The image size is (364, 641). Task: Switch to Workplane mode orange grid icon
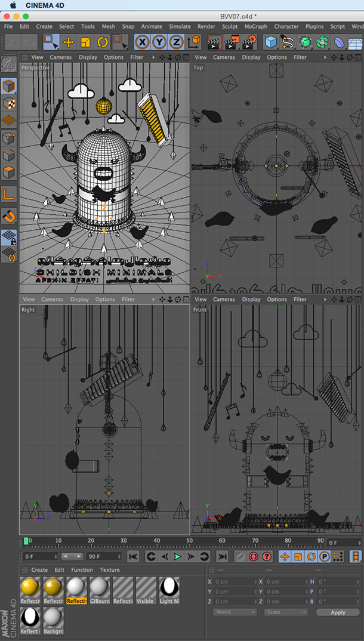(x=9, y=120)
